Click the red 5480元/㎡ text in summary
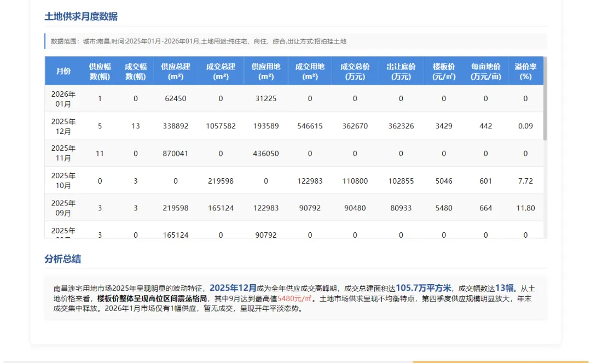591x364 pixels. coord(294,298)
